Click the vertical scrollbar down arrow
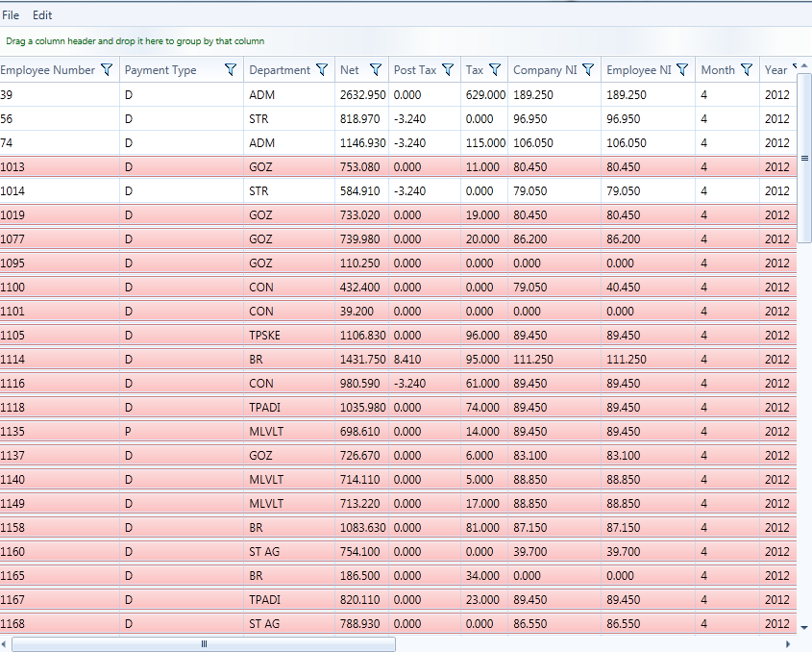812x652 pixels. [x=804, y=627]
